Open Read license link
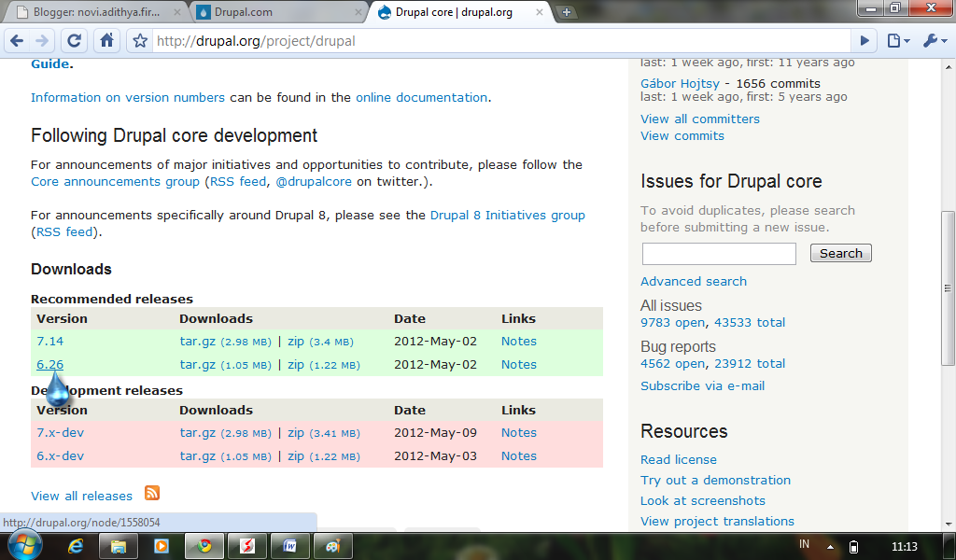The height and width of the screenshot is (560, 956). (679, 459)
